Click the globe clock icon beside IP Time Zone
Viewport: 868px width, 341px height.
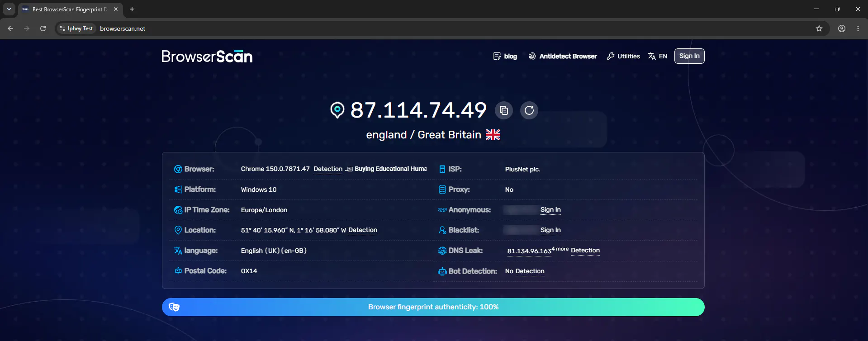pos(178,210)
